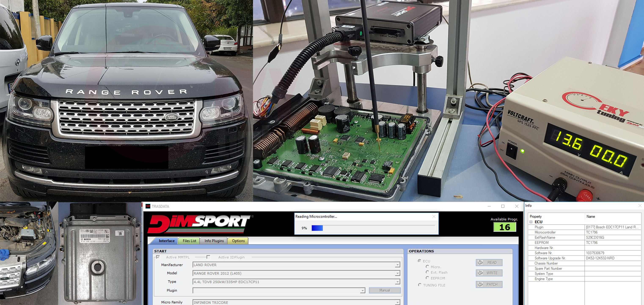This screenshot has height=305, width=644.
Task: Click the reading progress bar
Action: click(x=373, y=228)
